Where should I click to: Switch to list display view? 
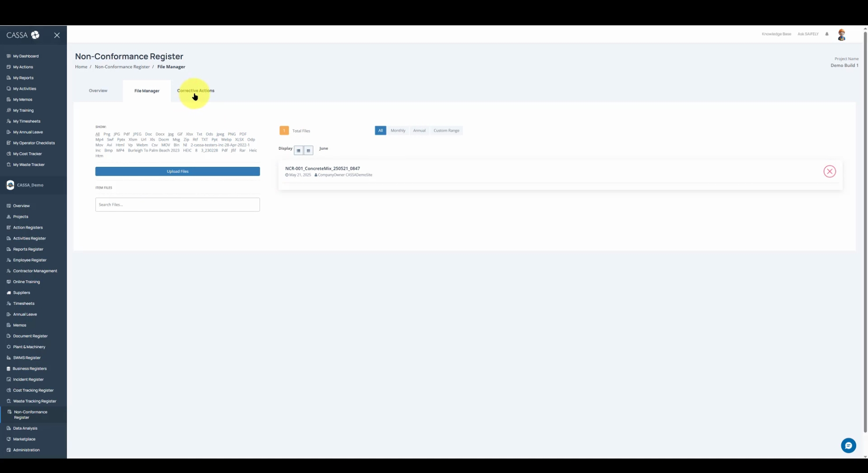(299, 150)
